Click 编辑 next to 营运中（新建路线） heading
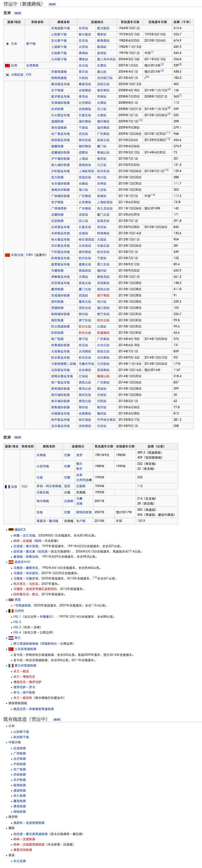 pyautogui.click(x=53, y=4)
